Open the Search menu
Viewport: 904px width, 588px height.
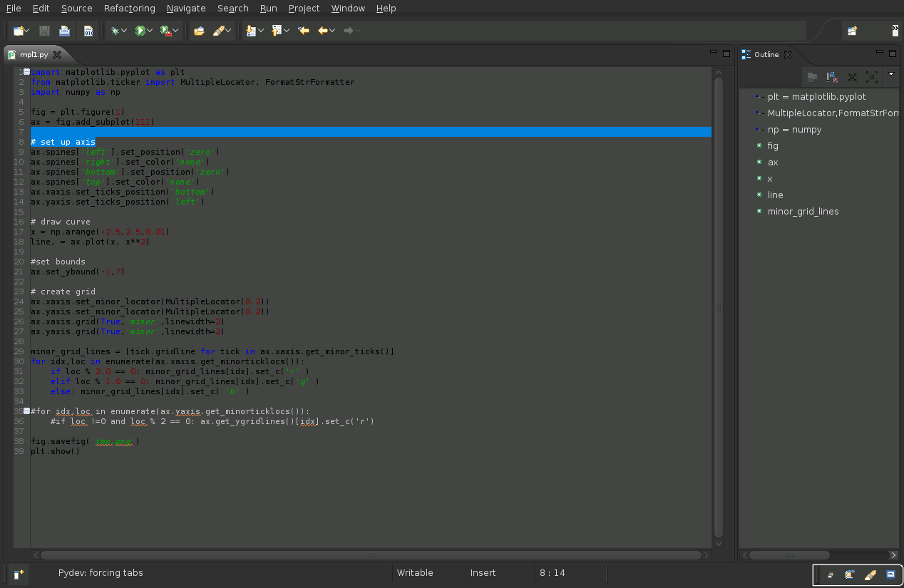click(233, 8)
